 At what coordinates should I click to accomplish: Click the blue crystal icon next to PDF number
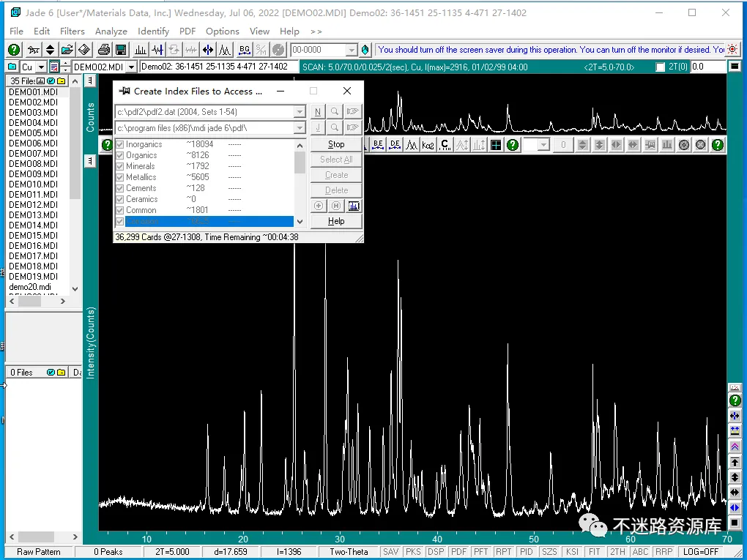(365, 50)
